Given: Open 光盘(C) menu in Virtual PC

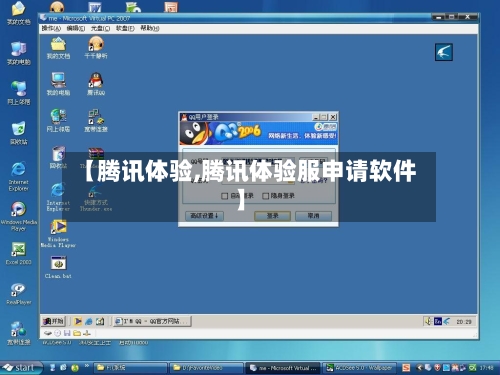Looking at the screenshot, I should [100, 28].
